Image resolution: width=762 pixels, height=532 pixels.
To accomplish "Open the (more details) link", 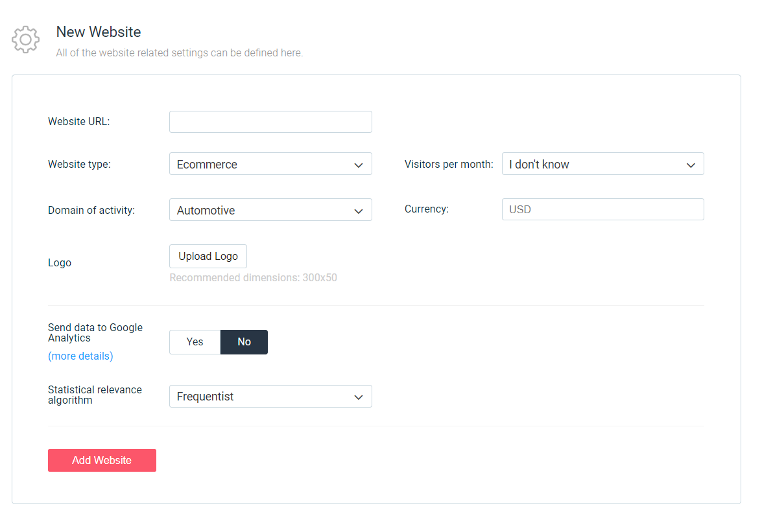I will [x=80, y=356].
